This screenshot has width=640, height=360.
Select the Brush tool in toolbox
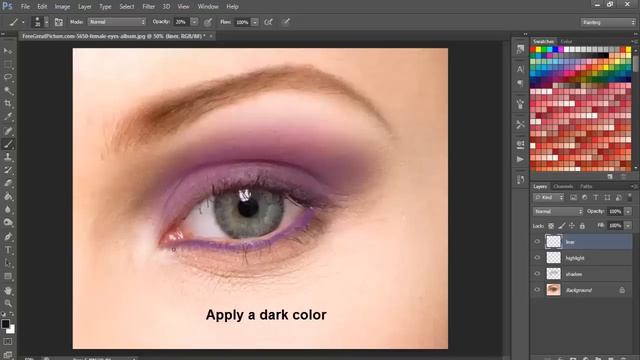tap(8, 144)
